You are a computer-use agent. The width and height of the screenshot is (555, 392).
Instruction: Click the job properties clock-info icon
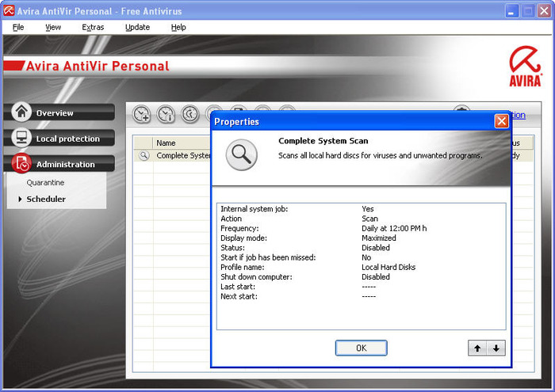pyautogui.click(x=166, y=114)
